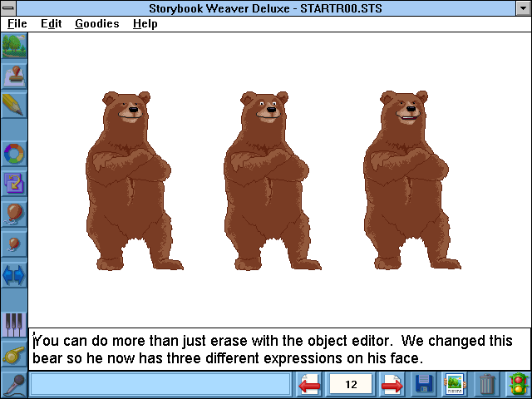Choose the pencil edit tool
532x399 pixels.
(14, 106)
